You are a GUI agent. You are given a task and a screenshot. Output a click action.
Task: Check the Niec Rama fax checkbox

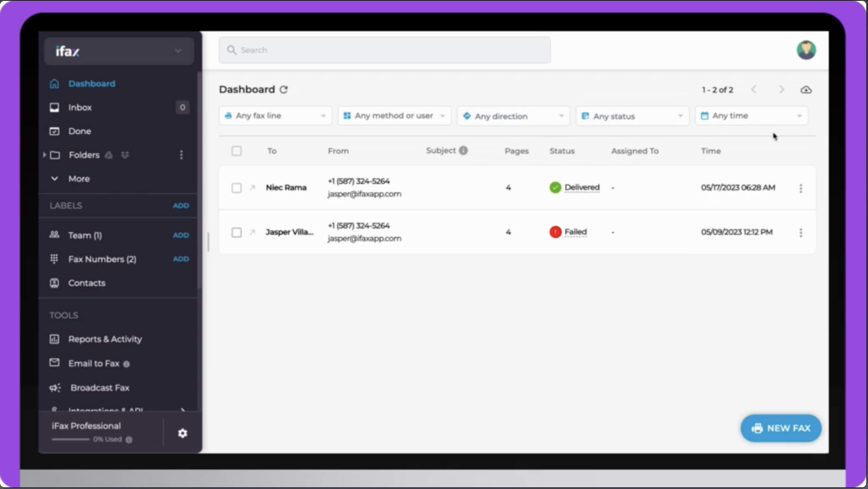pos(236,188)
